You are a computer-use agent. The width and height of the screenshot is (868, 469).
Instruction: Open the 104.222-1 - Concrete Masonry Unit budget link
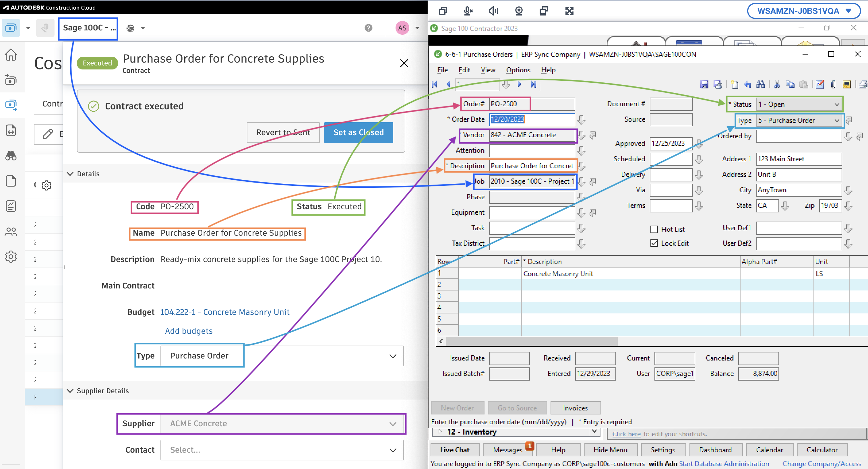pos(225,312)
